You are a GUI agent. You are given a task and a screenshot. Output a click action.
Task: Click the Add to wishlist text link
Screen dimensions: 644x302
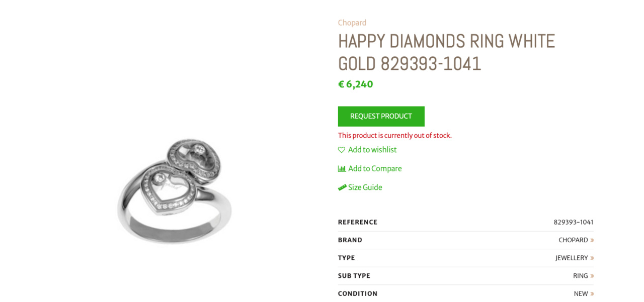click(372, 150)
